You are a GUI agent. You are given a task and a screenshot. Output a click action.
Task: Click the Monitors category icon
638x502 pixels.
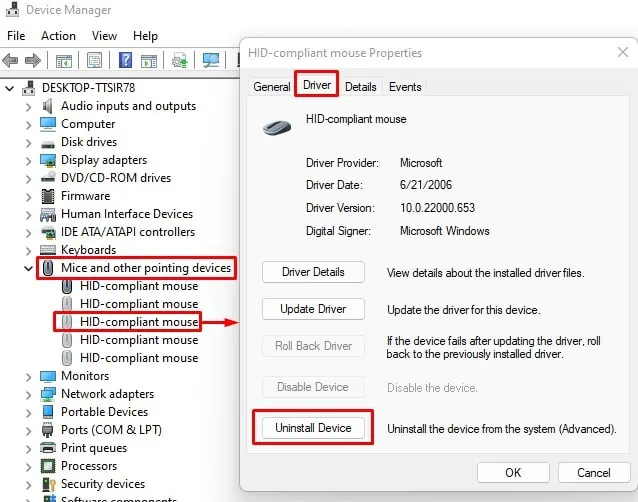click(48, 376)
